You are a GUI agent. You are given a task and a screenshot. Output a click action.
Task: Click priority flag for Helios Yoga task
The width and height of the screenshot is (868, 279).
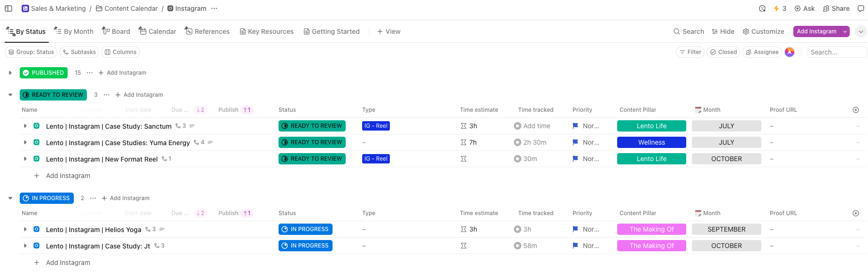pyautogui.click(x=575, y=229)
